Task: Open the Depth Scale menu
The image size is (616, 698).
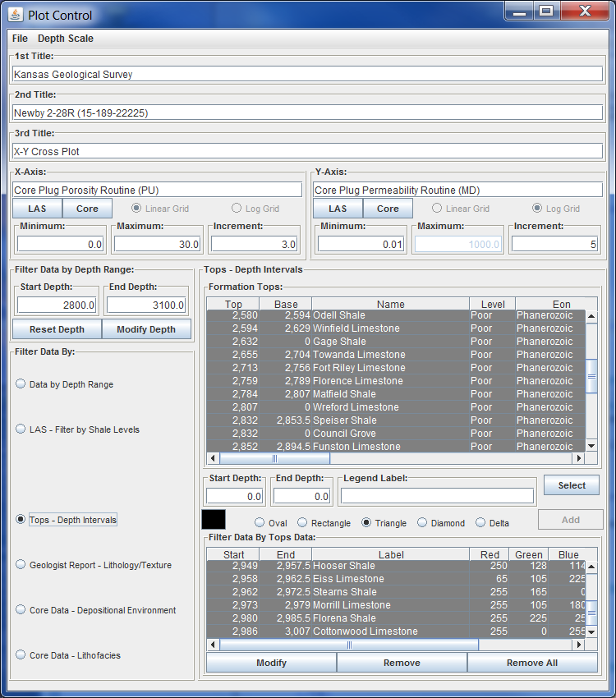Action: 66,39
